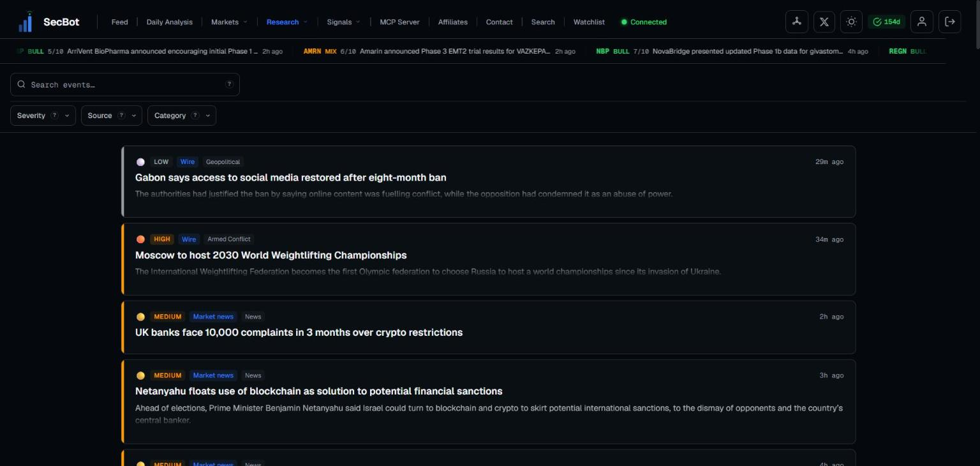This screenshot has width=980, height=466.
Task: Toggle light theme with the sun icon
Action: coord(851,22)
